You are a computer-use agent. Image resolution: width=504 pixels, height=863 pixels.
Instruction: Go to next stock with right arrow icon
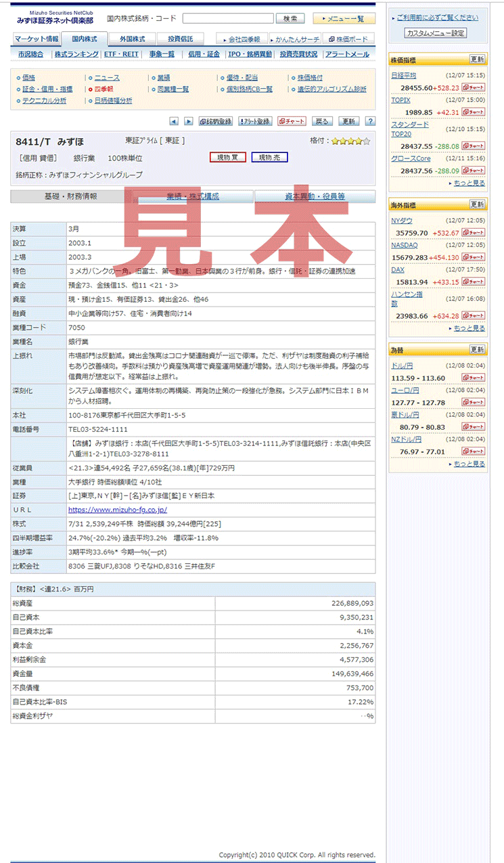click(x=189, y=121)
